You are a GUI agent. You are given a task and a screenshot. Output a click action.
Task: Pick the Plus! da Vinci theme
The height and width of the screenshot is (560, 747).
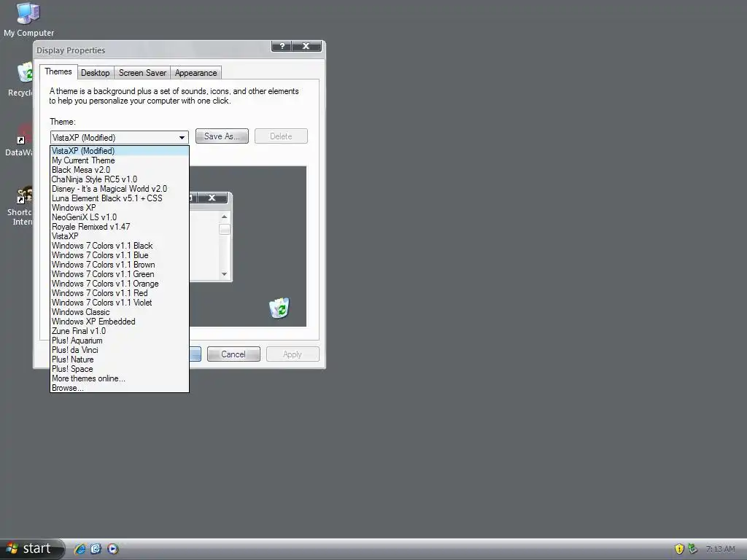click(120, 350)
